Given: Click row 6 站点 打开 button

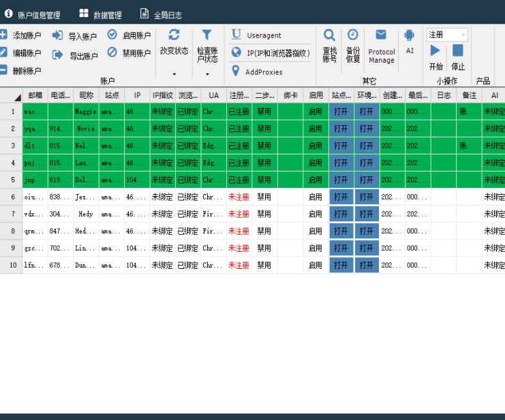Looking at the screenshot, I should 341,197.
